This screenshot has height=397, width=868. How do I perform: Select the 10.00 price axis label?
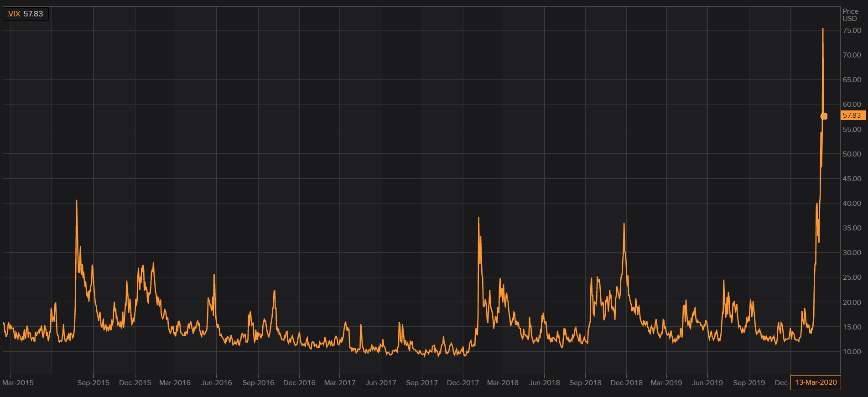pyautogui.click(x=852, y=352)
